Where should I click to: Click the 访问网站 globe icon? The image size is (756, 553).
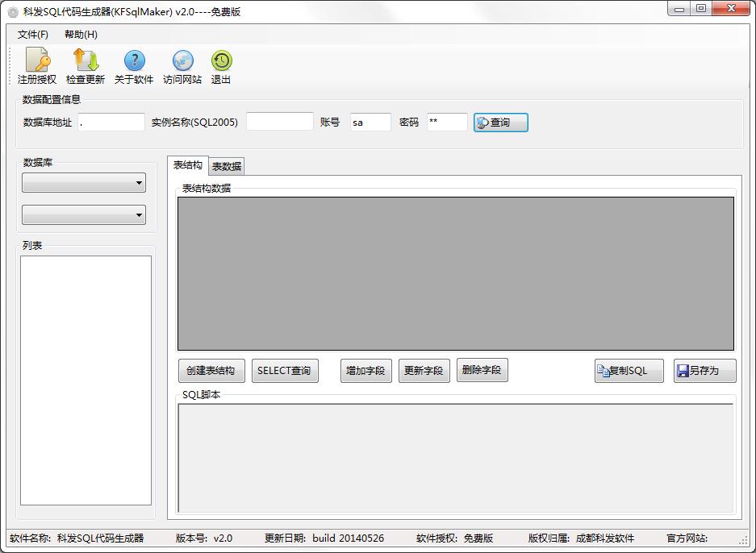(x=182, y=61)
